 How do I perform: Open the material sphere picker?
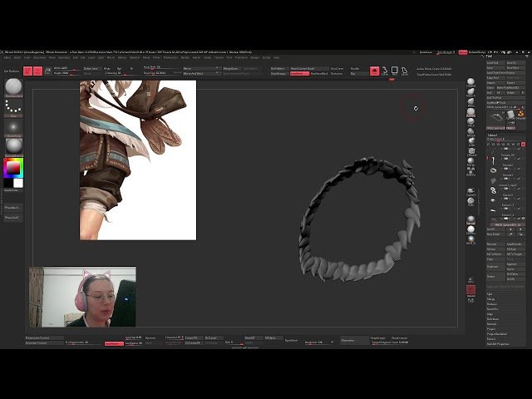tap(13, 145)
